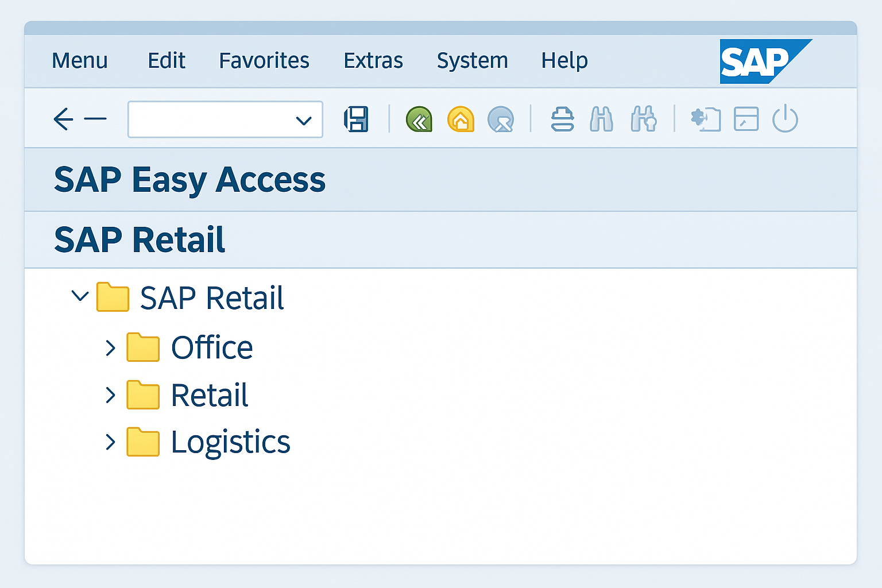Click the back arrow icon
Image resolution: width=882 pixels, height=588 pixels.
pyautogui.click(x=63, y=119)
